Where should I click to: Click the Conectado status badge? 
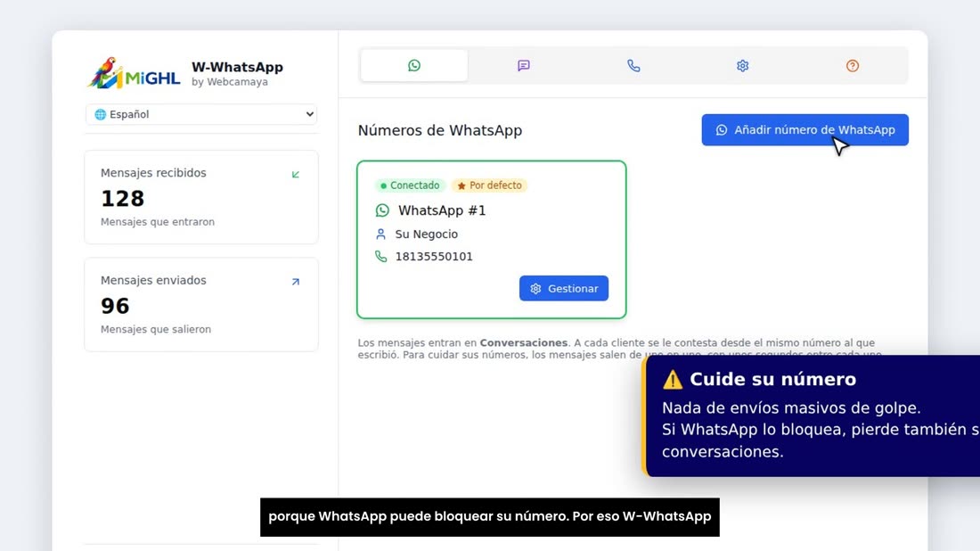point(410,185)
